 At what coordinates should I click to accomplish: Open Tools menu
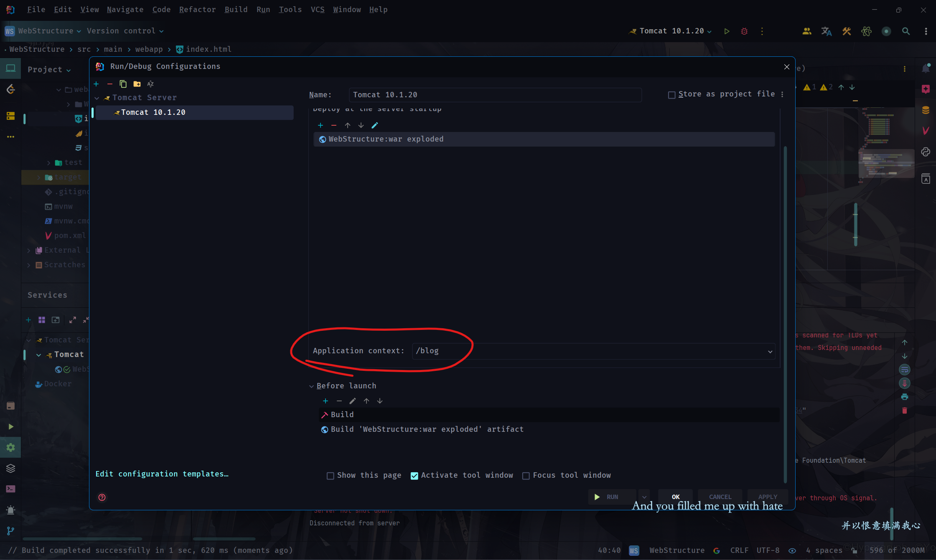290,9
